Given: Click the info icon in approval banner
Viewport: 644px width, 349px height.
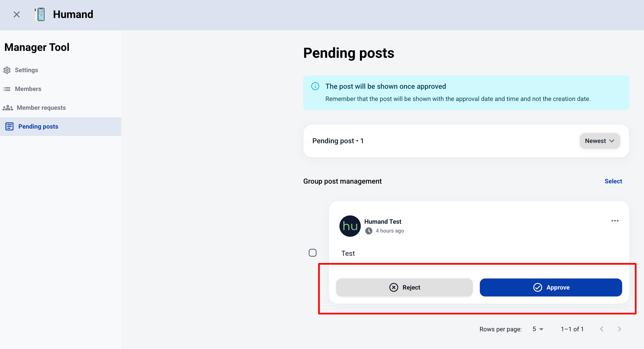Looking at the screenshot, I should coord(315,86).
